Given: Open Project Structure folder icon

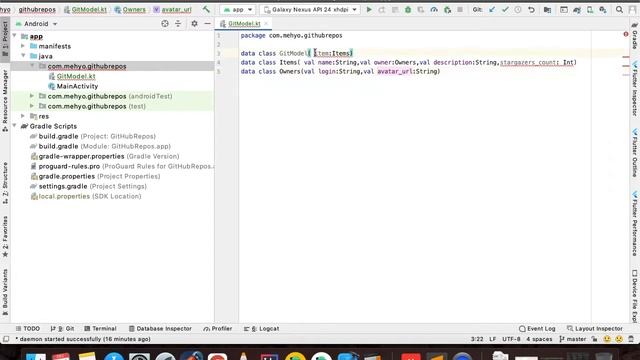Looking at the screenshot, I should 547,9.
